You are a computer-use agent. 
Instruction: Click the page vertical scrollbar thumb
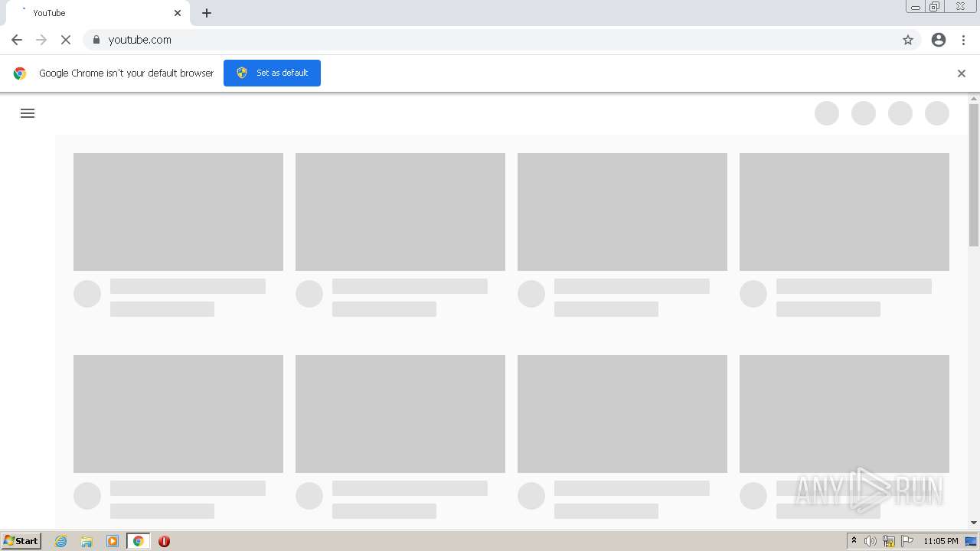click(x=974, y=175)
